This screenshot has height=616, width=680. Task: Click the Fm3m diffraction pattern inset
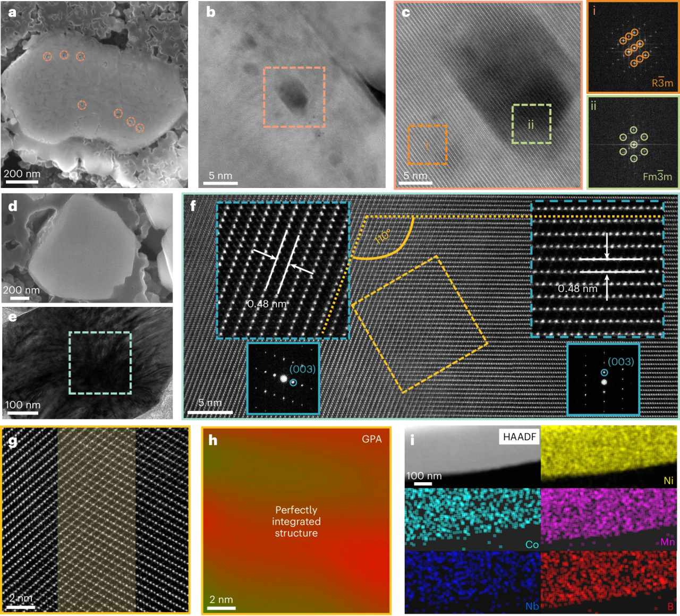pos(633,142)
